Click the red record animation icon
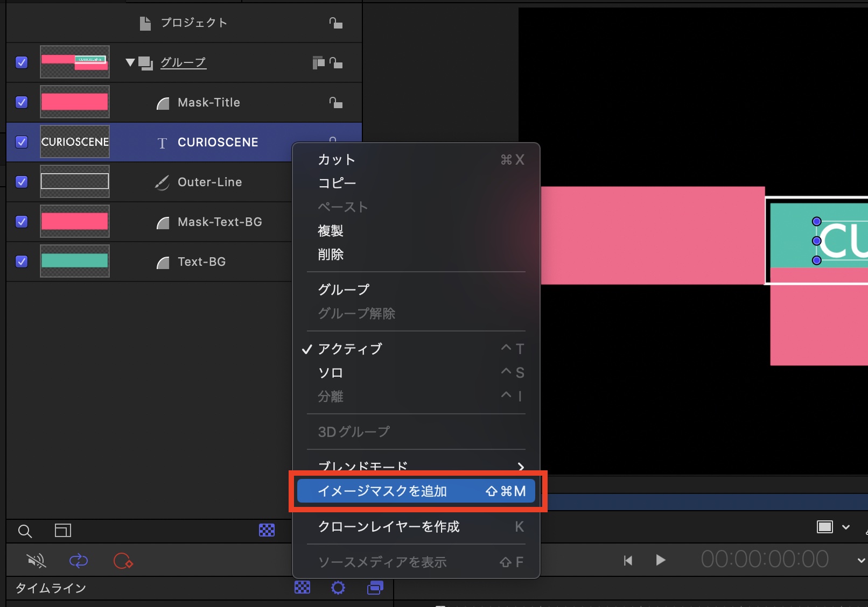 point(123,561)
